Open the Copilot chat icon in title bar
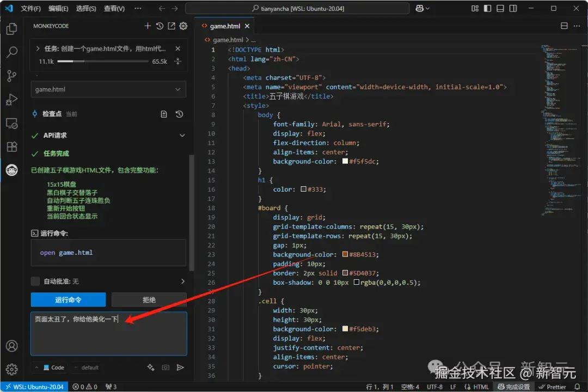Screen dimensions: 588x392 420,8
